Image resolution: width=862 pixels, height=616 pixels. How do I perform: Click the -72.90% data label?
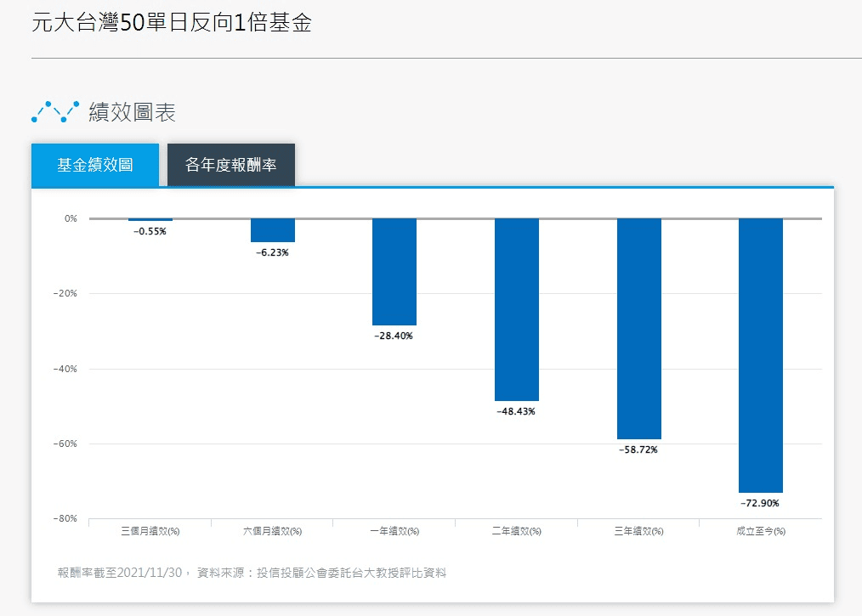tap(760, 503)
